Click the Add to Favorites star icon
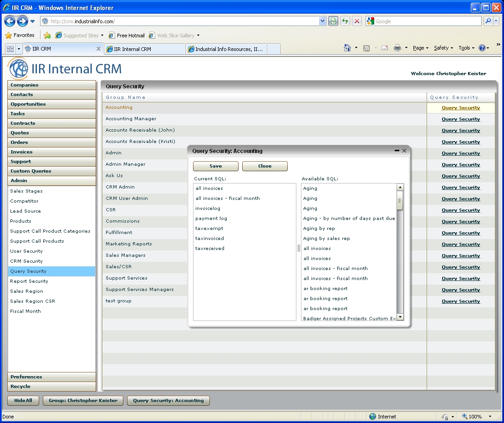This screenshot has width=504, height=423. coord(47,36)
